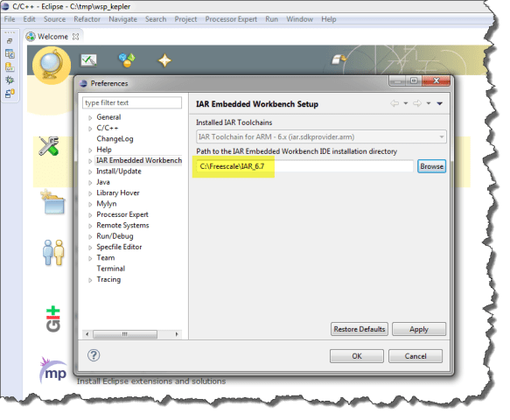Select Specfile Editor in preferences tree
510x420 pixels.
(x=119, y=247)
